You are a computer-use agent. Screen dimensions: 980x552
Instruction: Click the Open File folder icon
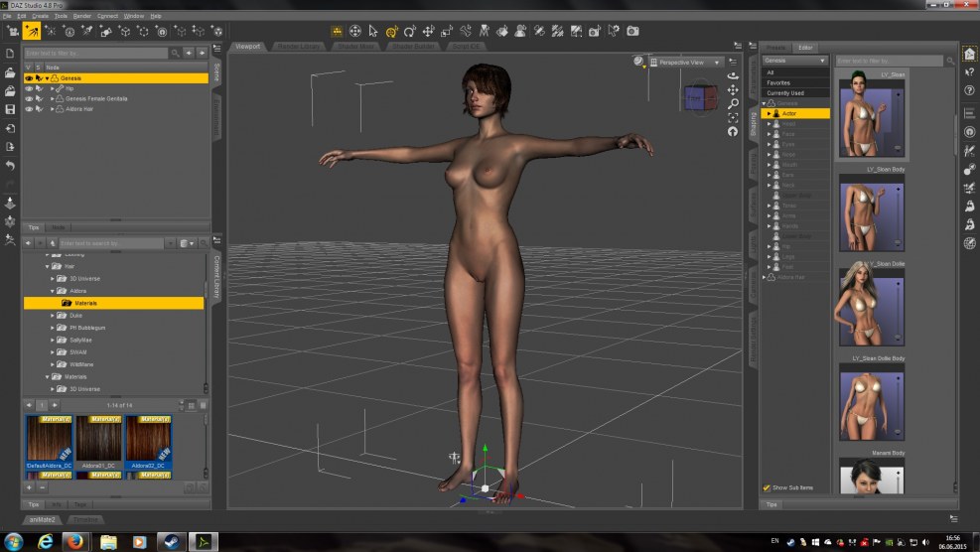point(10,72)
